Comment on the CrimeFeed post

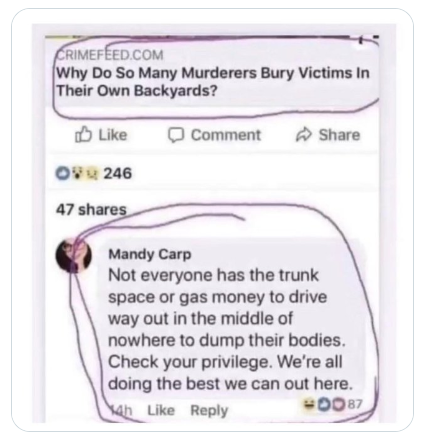tap(214, 135)
